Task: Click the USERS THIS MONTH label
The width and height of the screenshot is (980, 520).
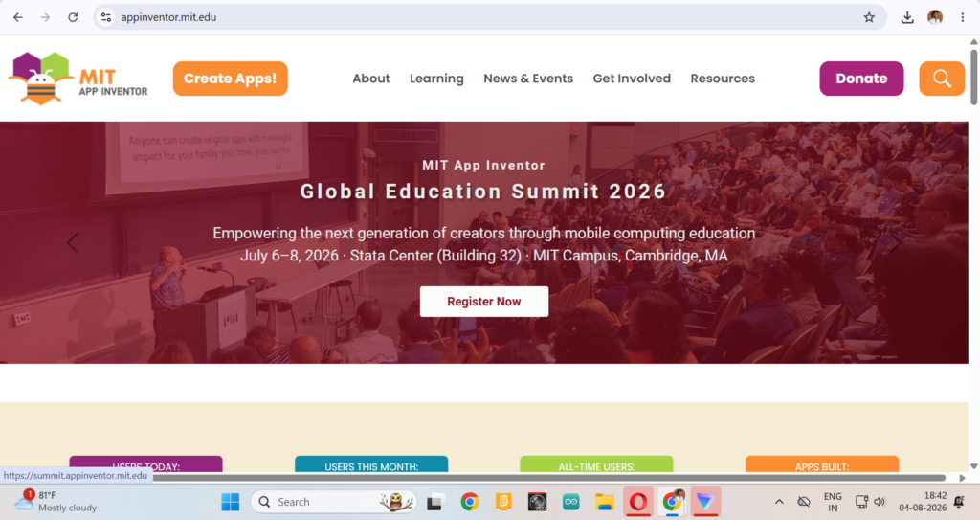Action: [x=371, y=466]
